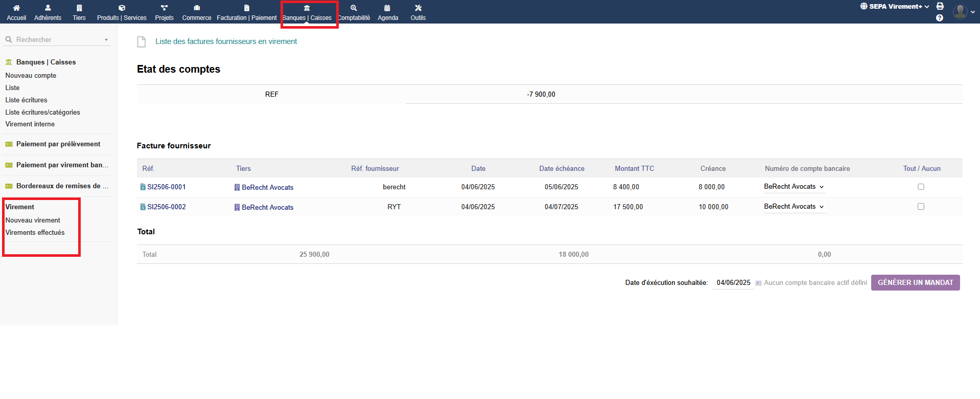Click the Agenda calendar icon

tap(387, 8)
